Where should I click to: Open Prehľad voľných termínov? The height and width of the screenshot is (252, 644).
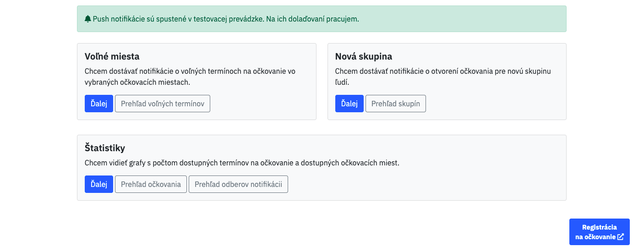pos(163,104)
